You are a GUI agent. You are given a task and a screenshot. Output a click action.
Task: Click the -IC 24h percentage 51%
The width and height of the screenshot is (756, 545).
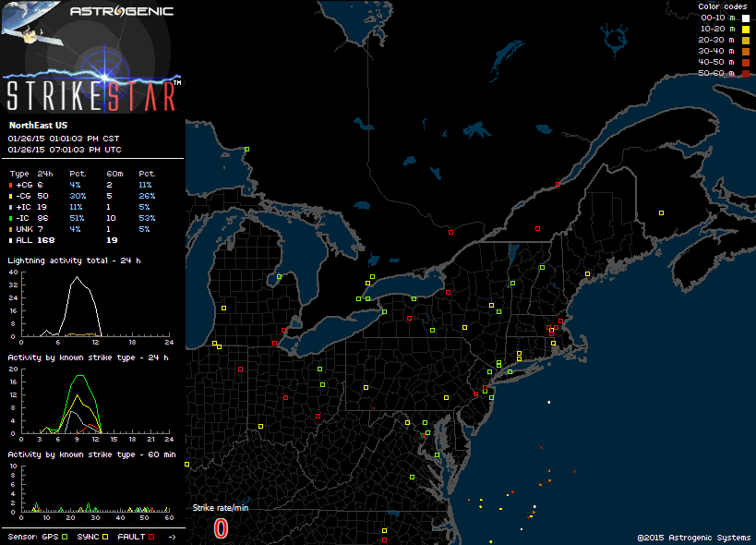77,218
